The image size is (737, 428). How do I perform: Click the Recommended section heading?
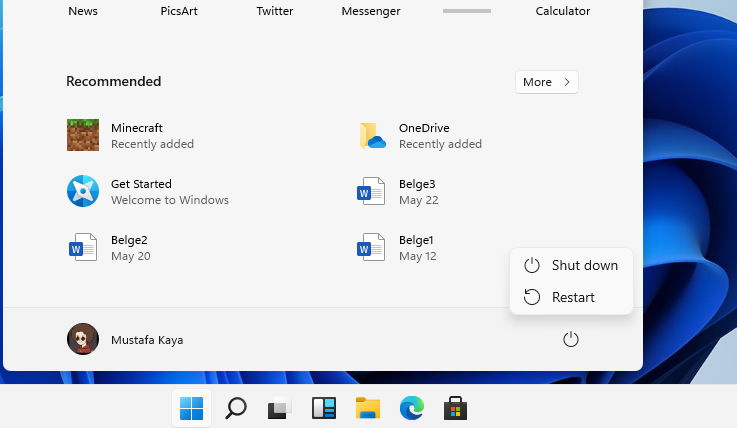(114, 81)
